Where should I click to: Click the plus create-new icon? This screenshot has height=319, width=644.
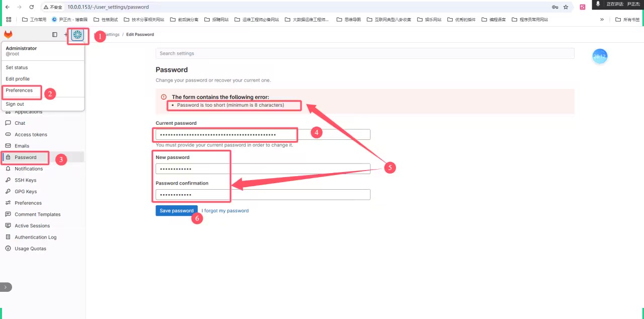coord(65,35)
